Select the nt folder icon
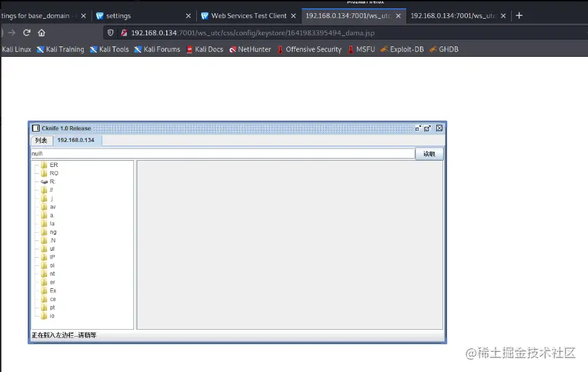 coord(44,274)
